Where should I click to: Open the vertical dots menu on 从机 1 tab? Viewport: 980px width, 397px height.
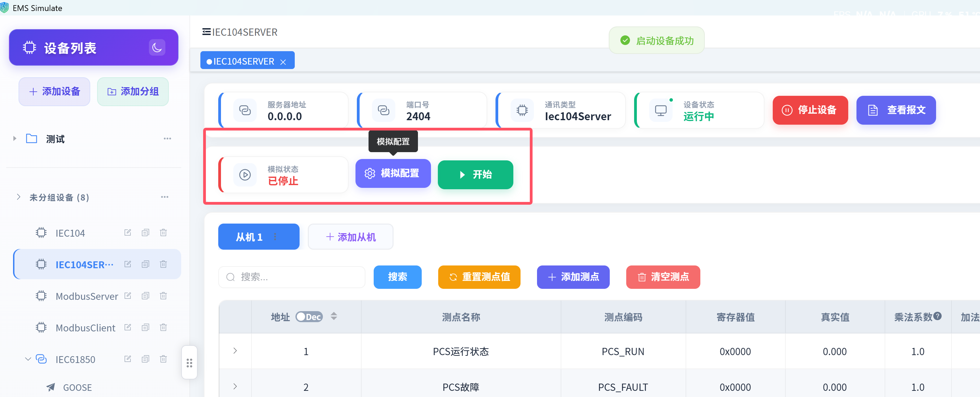point(275,237)
